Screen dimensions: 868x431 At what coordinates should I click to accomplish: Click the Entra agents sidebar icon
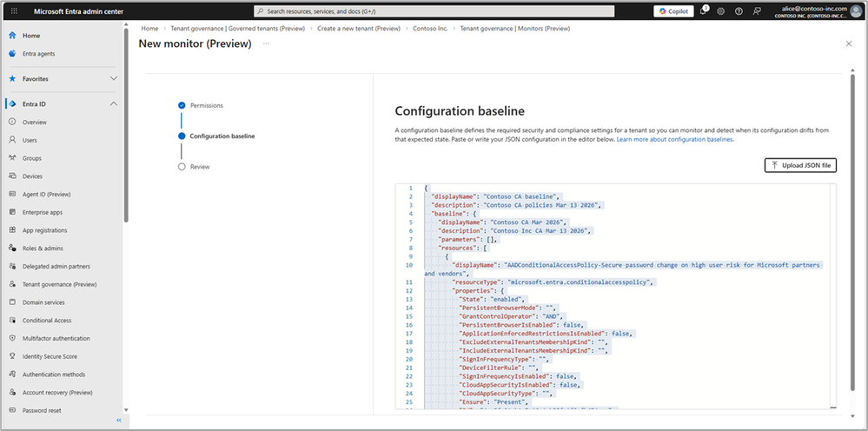pyautogui.click(x=12, y=54)
